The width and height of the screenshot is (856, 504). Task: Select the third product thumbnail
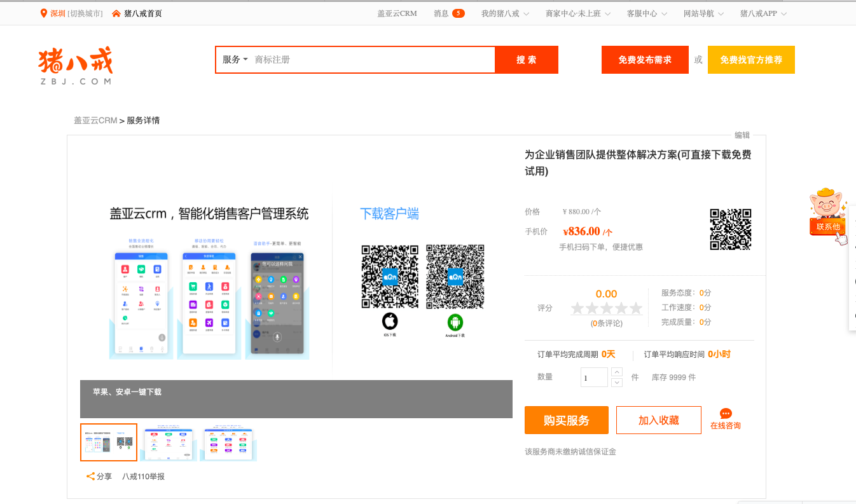click(x=228, y=442)
